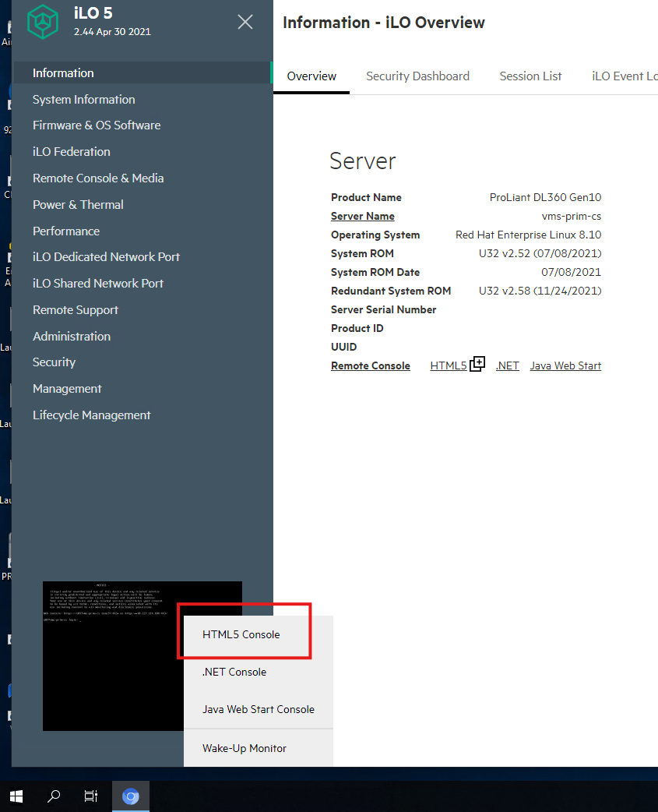Screen dimensions: 658x812
Task: Choose .NET Console from popup menu
Action: click(x=234, y=672)
